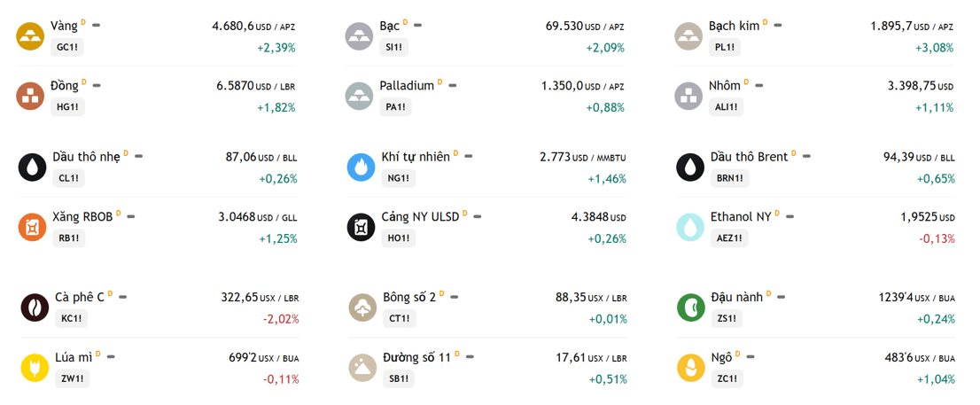Open the orange Xăng RBOB fuel can icon
980x405 pixels.
(33, 227)
